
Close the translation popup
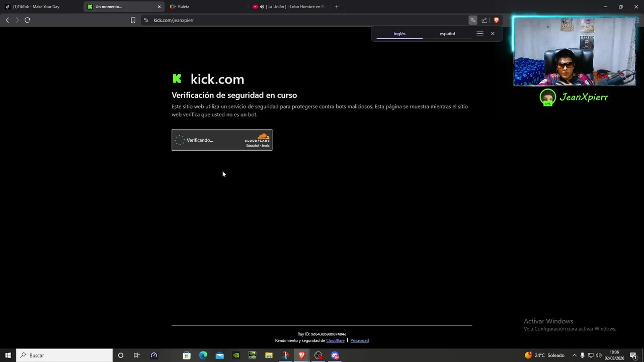coord(493,34)
